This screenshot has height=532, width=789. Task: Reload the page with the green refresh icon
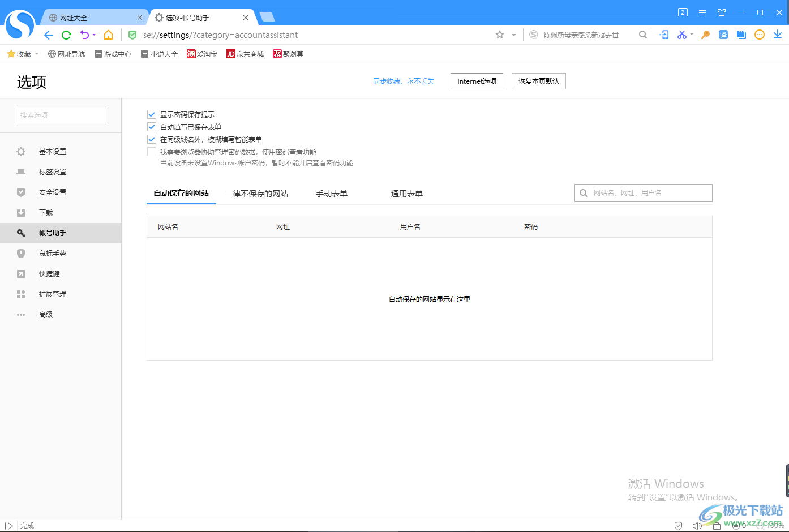[66, 35]
